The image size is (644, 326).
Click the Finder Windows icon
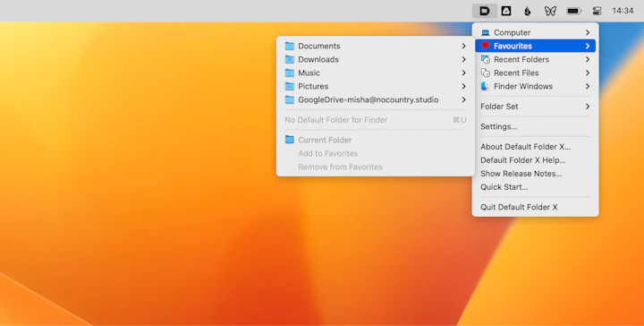[x=485, y=86]
